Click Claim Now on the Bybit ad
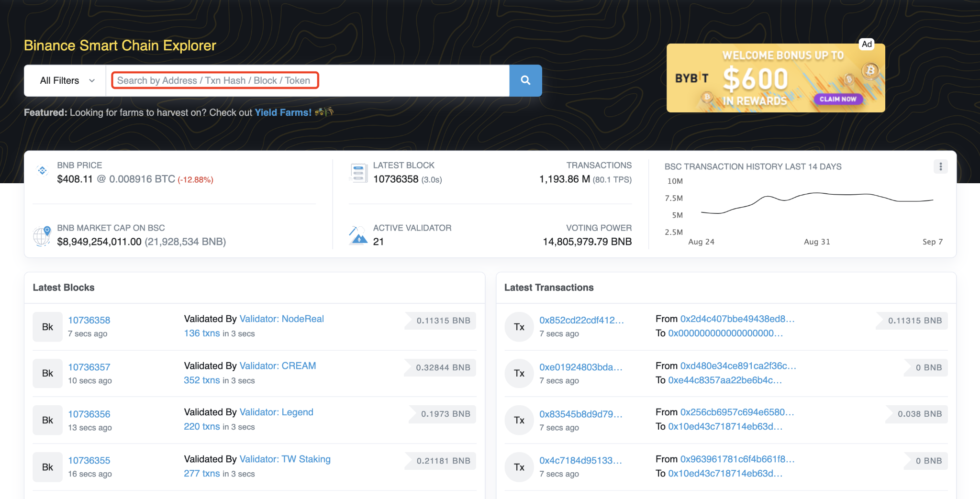Screen dimensions: 980x499 click(x=838, y=99)
